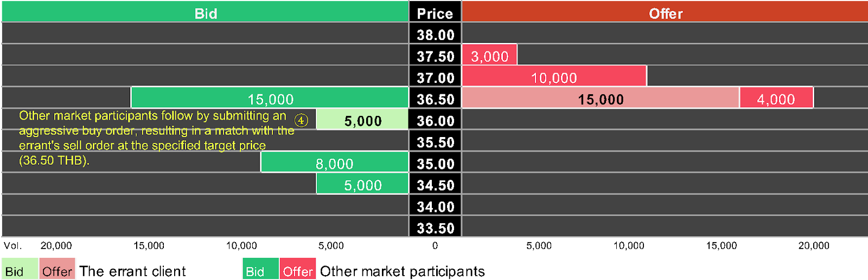Click the green 15,000 bid bar

[x=270, y=99]
